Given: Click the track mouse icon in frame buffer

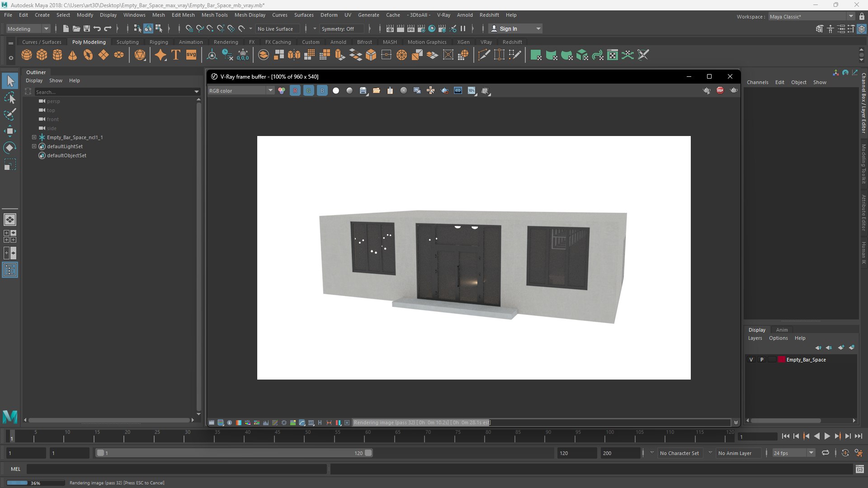Looking at the screenshot, I should coord(431,91).
